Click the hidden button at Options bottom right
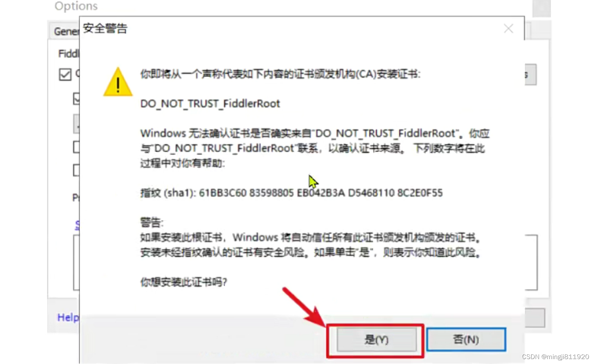Image resolution: width=595 pixels, height=364 pixels. click(x=535, y=317)
